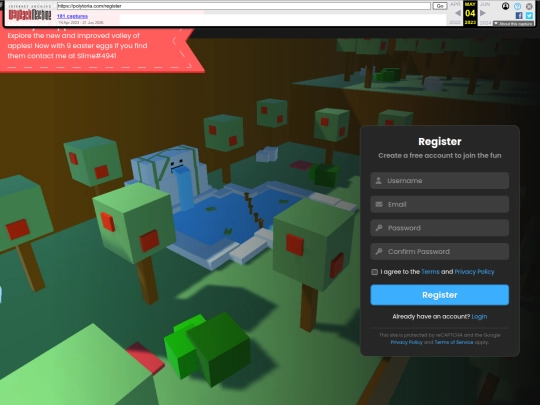This screenshot has width=540, height=405.
Task: Go to previous capture arrow
Action: click(458, 13)
